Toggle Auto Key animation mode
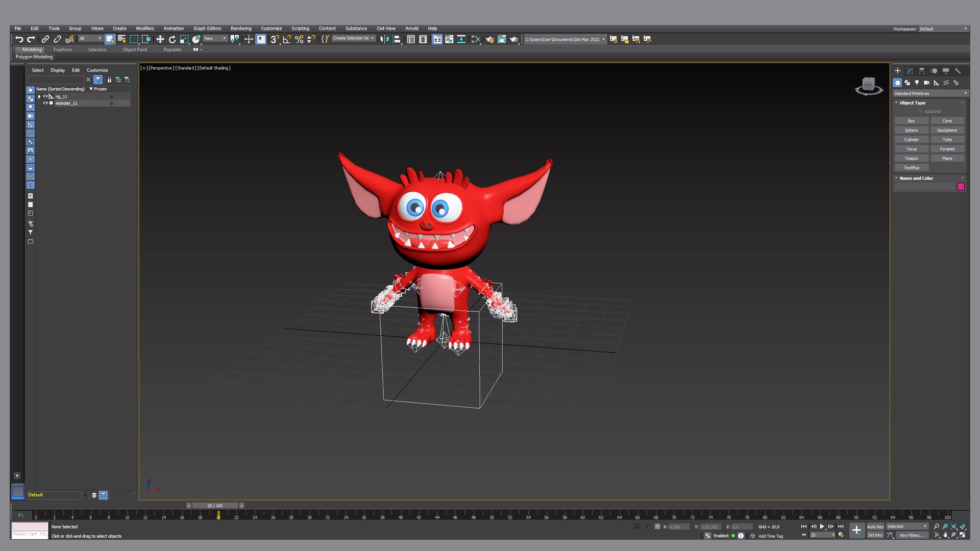Viewport: 980px width, 551px height. click(875, 527)
